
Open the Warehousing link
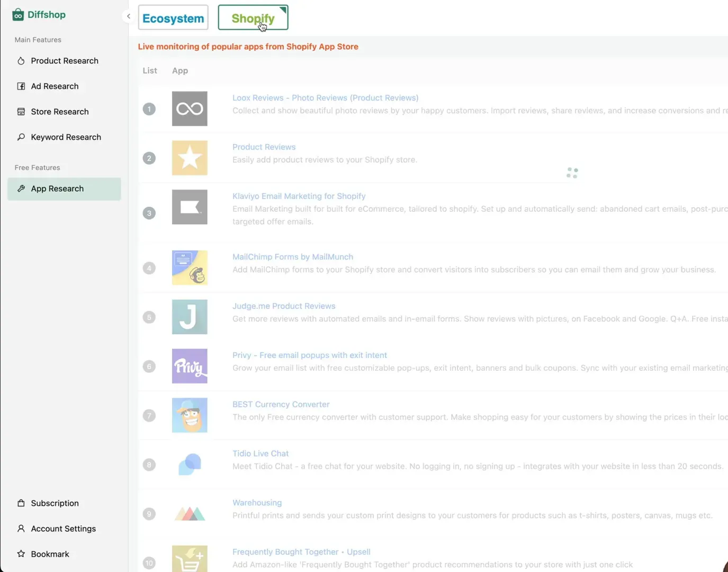click(257, 503)
